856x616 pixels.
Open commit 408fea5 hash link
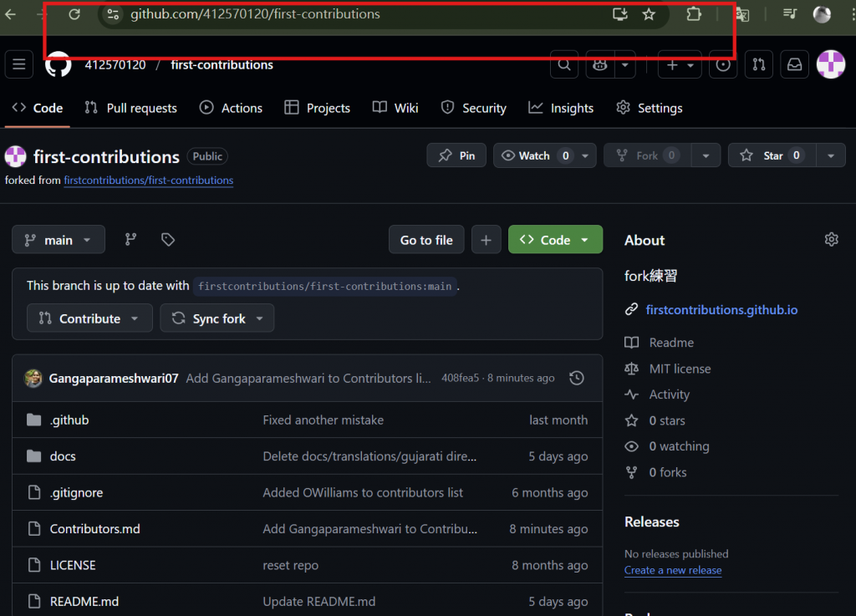[460, 378]
